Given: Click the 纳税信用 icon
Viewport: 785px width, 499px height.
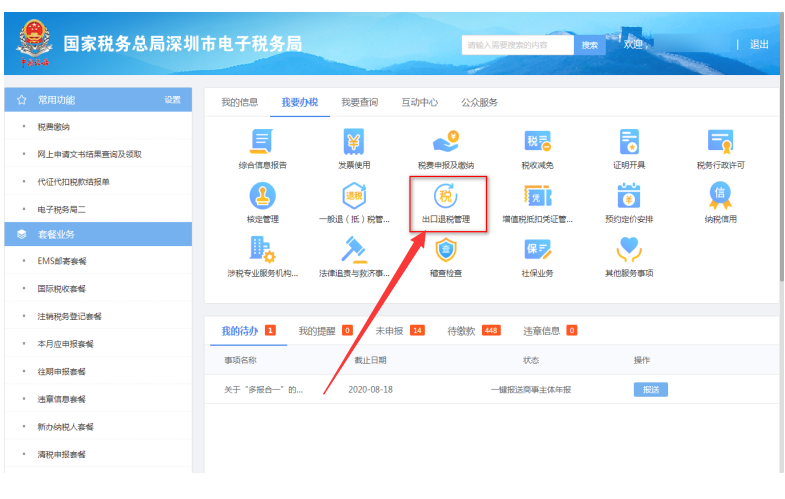Looking at the screenshot, I should [x=720, y=196].
